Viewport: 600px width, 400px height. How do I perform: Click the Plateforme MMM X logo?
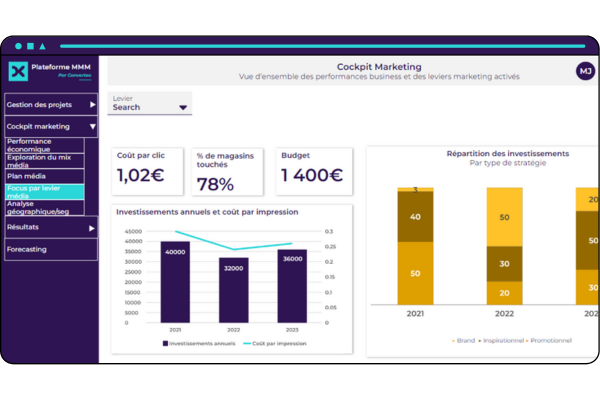point(18,71)
